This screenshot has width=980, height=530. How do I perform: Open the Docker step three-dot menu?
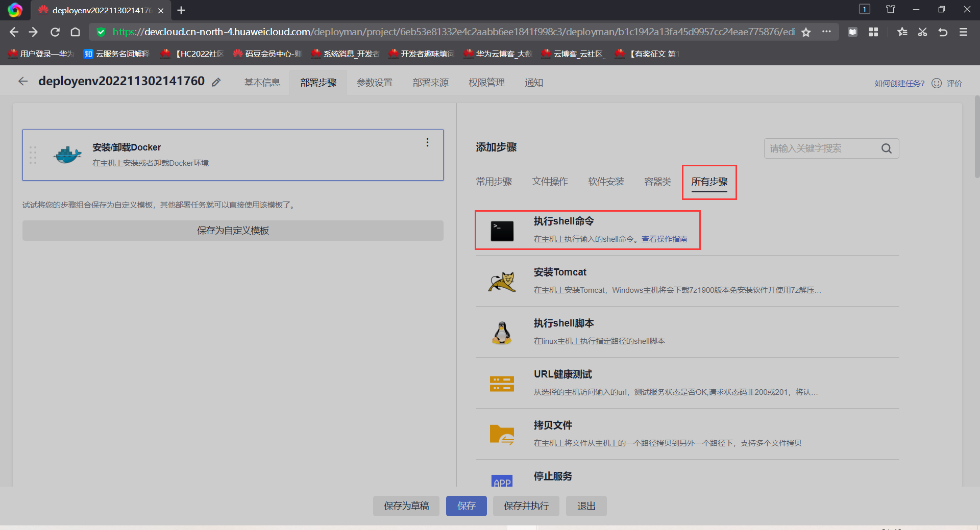click(428, 142)
